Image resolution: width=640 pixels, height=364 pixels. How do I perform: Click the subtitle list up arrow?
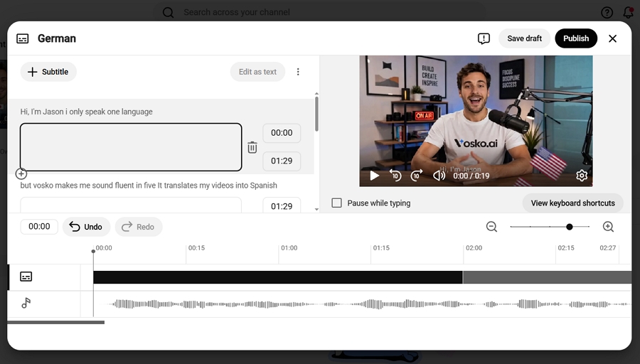coord(316,94)
